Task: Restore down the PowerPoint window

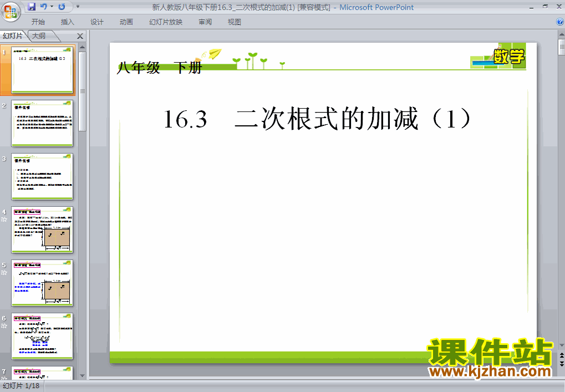Action: coord(546,7)
